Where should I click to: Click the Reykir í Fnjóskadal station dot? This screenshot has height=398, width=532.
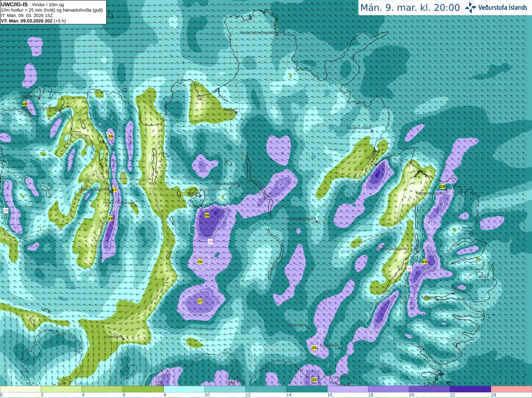(135, 205)
